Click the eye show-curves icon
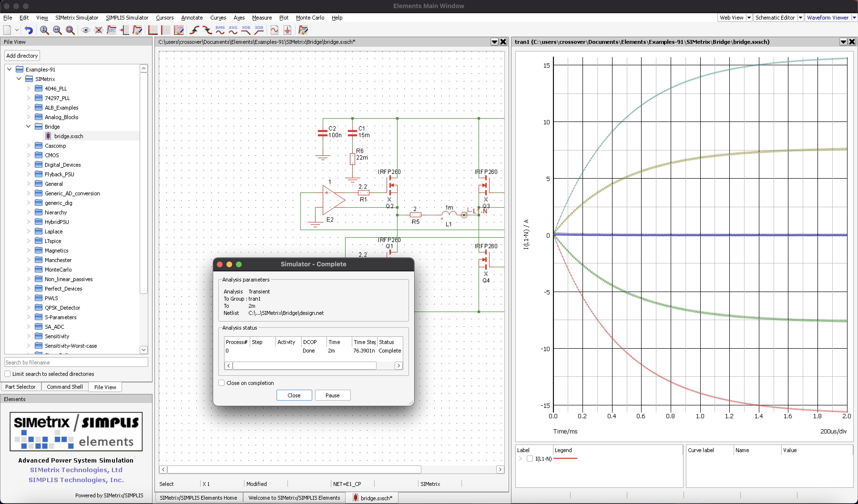The height and width of the screenshot is (504, 858). (86, 30)
